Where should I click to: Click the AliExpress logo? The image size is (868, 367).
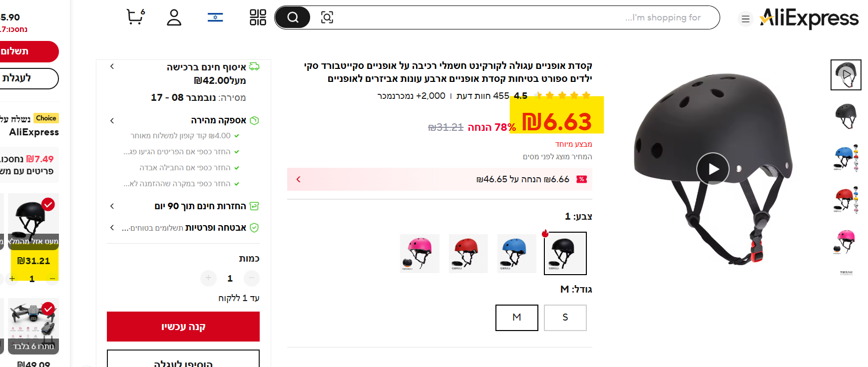pyautogui.click(x=809, y=19)
